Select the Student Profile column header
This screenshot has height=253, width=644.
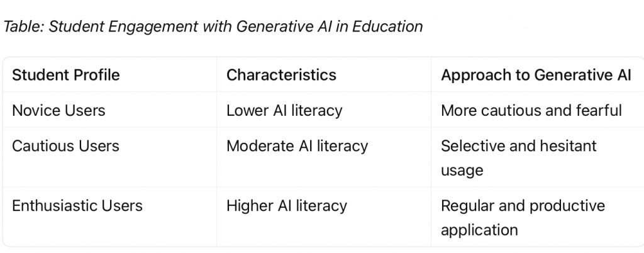tap(66, 76)
